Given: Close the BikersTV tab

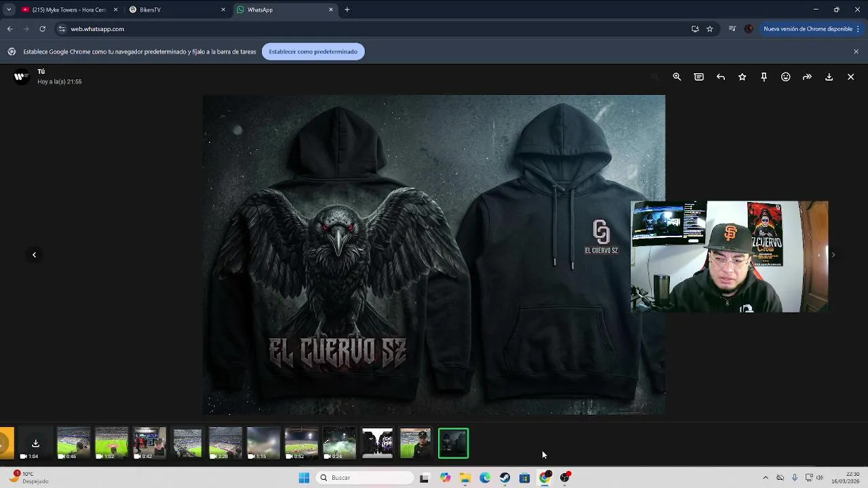Looking at the screenshot, I should point(223,9).
